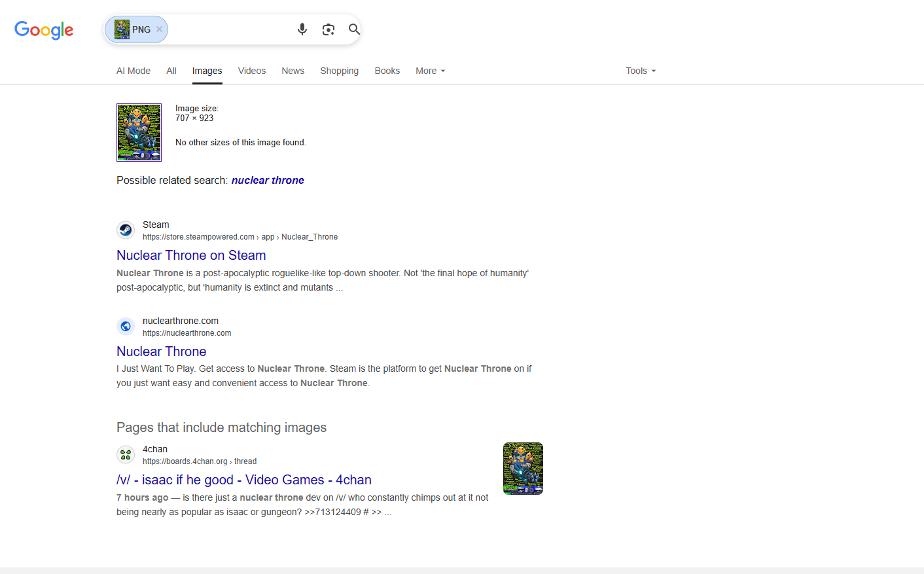Click 'Pages that include matching images' heading
The image size is (924, 574).
(221, 427)
